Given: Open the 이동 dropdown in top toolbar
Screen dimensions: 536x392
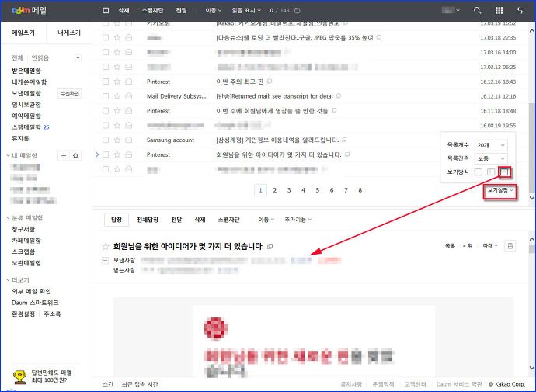Looking at the screenshot, I should pos(214,11).
